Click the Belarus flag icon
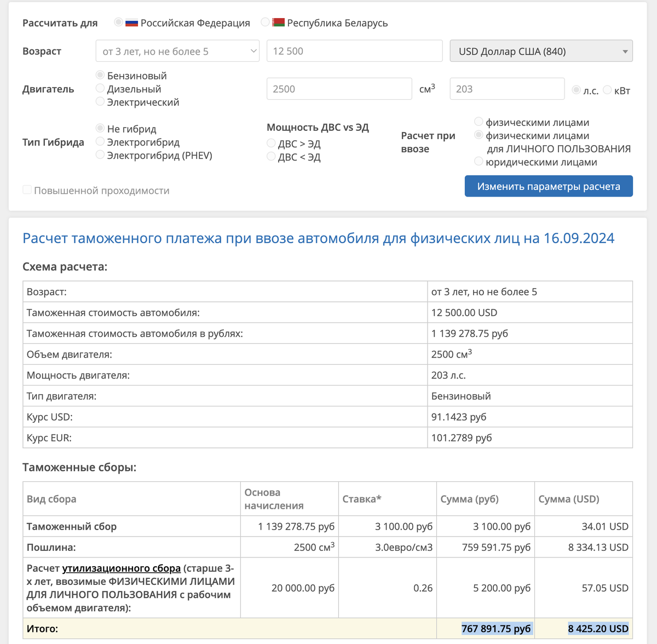 [x=278, y=23]
